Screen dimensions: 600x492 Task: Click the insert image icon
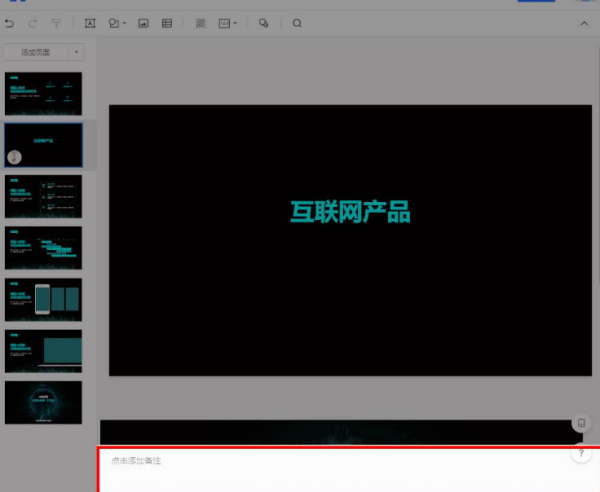tap(143, 23)
